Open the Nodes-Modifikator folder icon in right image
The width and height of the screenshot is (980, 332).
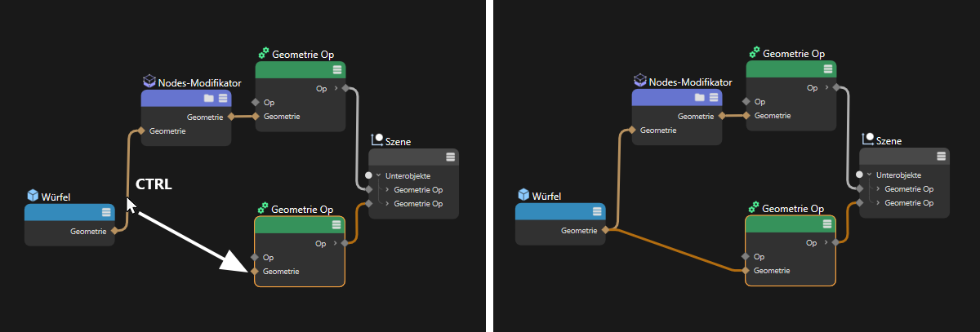tap(700, 98)
